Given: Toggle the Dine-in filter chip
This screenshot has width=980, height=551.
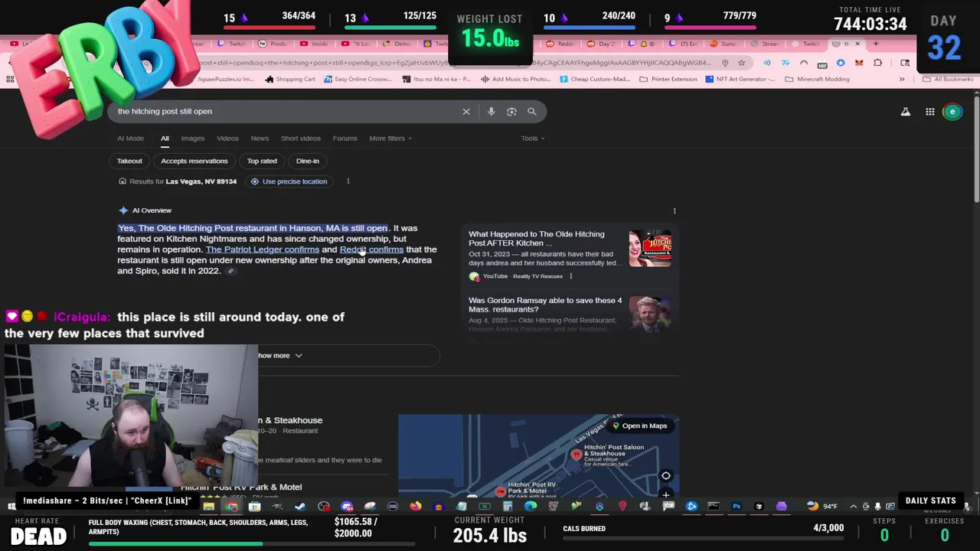Looking at the screenshot, I should 308,161.
